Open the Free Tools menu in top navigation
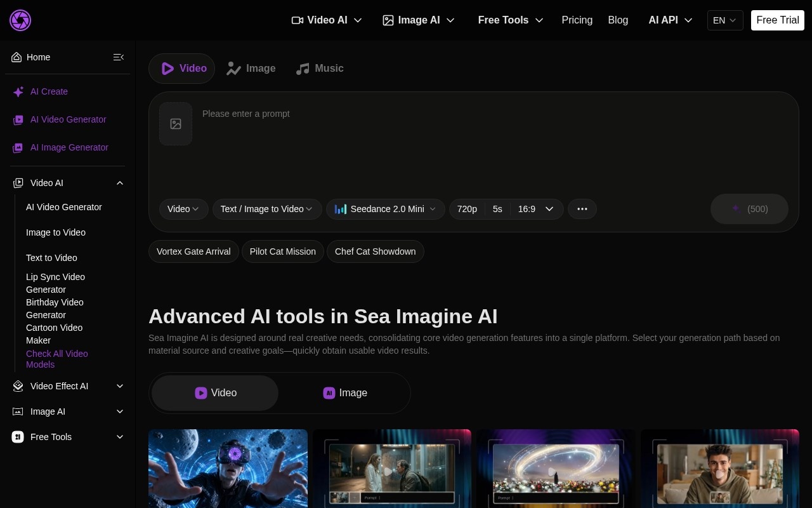 pos(511,20)
